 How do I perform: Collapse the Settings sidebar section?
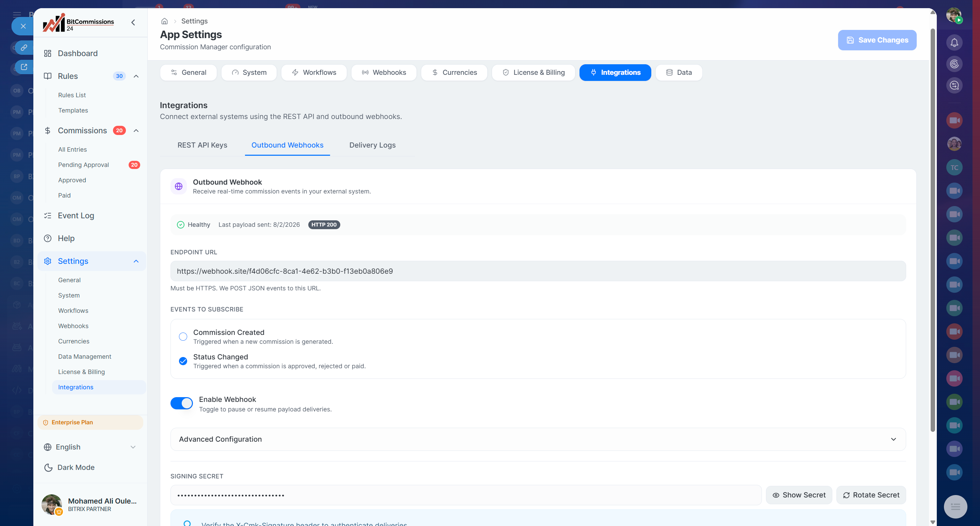[136, 261]
